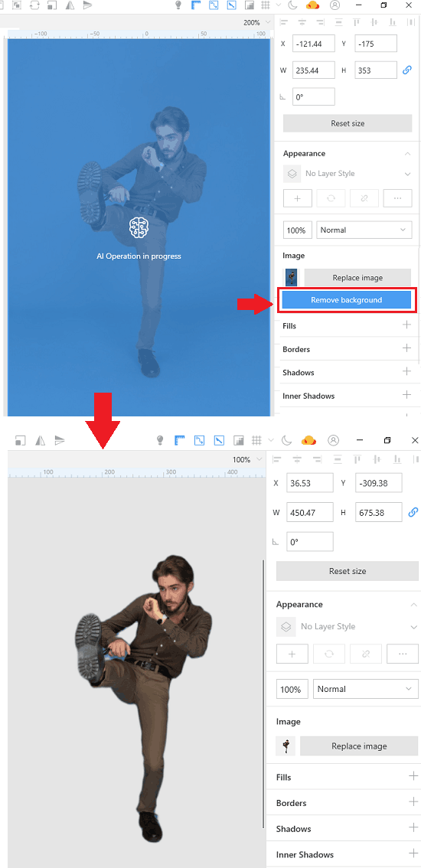Click the plus style icon under No Layer Style above Remove background
This screenshot has width=421, height=868.
coord(298,197)
